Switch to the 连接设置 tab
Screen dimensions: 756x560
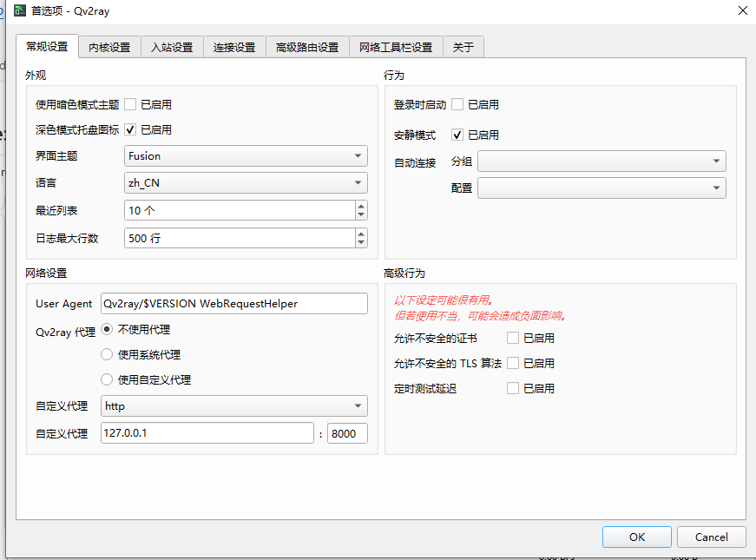click(x=234, y=47)
